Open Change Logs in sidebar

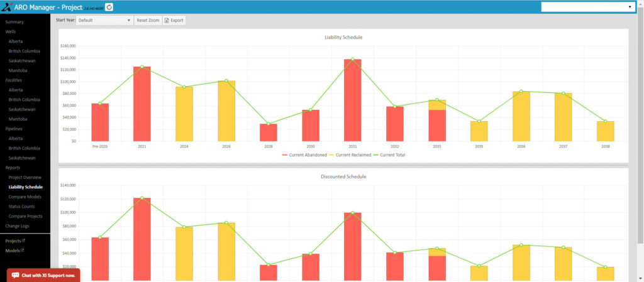(x=17, y=226)
